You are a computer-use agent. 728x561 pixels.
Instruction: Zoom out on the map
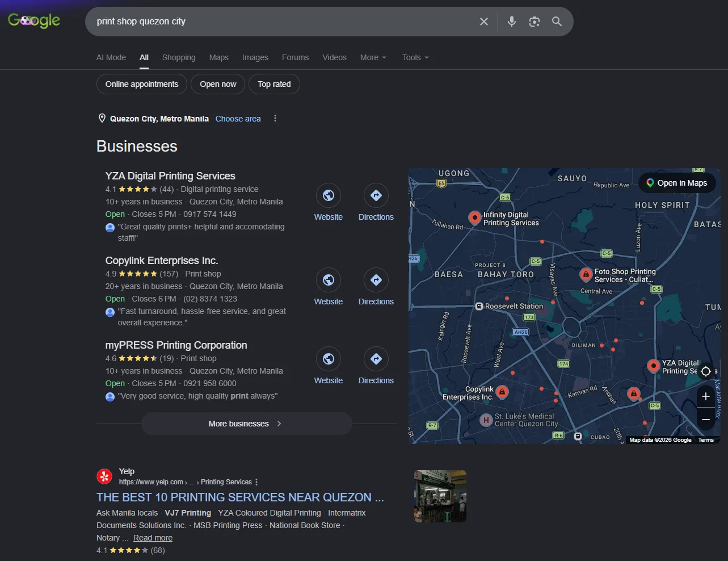(706, 420)
